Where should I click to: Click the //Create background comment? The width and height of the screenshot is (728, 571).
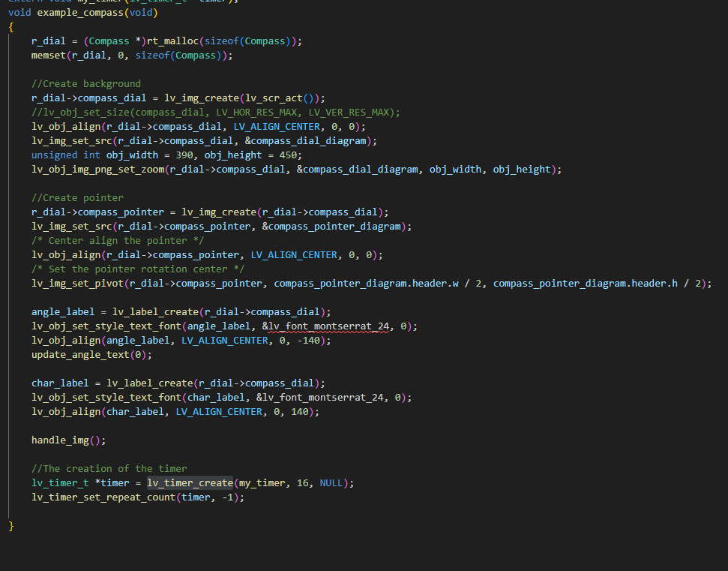tap(85, 83)
